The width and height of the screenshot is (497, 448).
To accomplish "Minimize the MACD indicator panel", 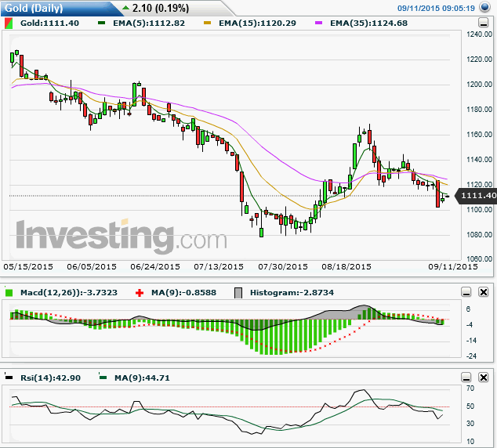I will coord(466,292).
